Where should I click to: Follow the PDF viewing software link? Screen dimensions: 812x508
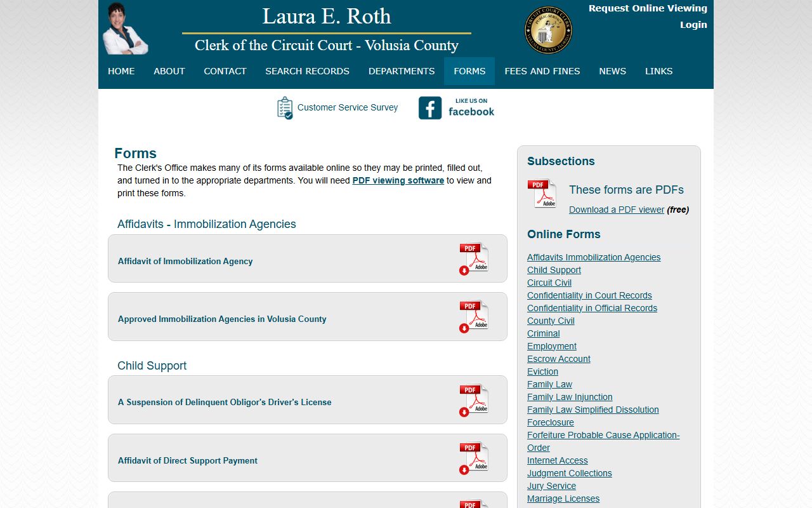point(398,180)
